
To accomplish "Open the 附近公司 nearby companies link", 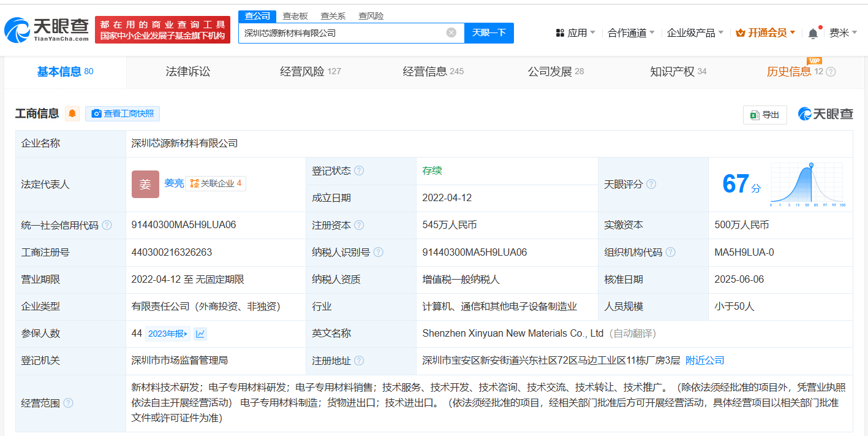I will pyautogui.click(x=705, y=360).
